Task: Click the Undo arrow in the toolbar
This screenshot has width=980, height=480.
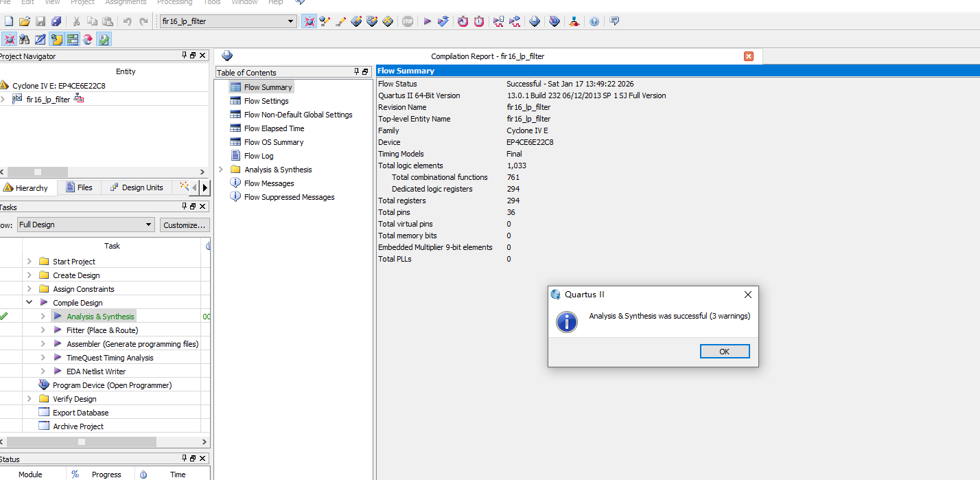Action: coord(128,21)
